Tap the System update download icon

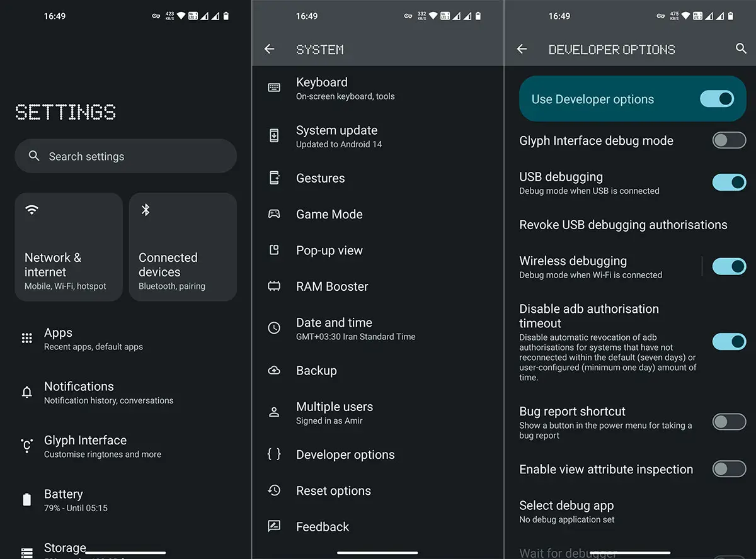pyautogui.click(x=274, y=135)
